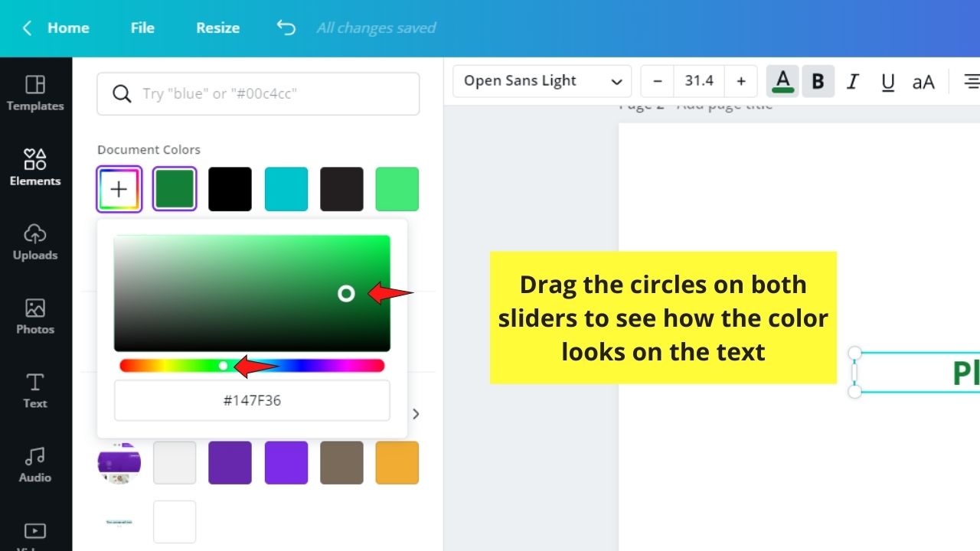Screen dimensions: 980x551
Task: Toggle italic formatting
Action: click(x=852, y=80)
